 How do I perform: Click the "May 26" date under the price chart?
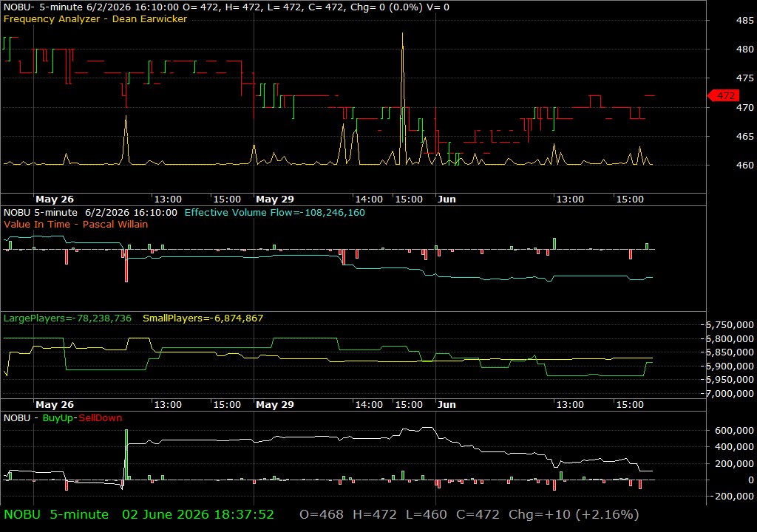pos(55,199)
